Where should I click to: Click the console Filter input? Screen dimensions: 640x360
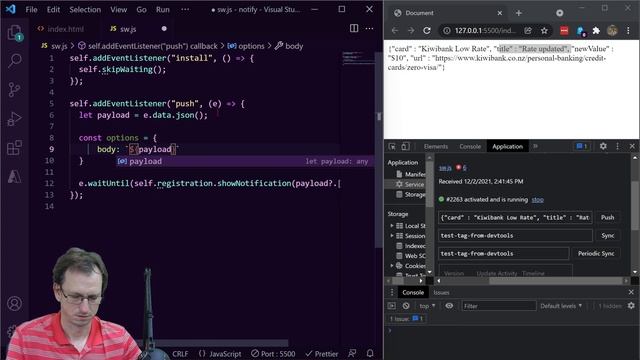498,306
